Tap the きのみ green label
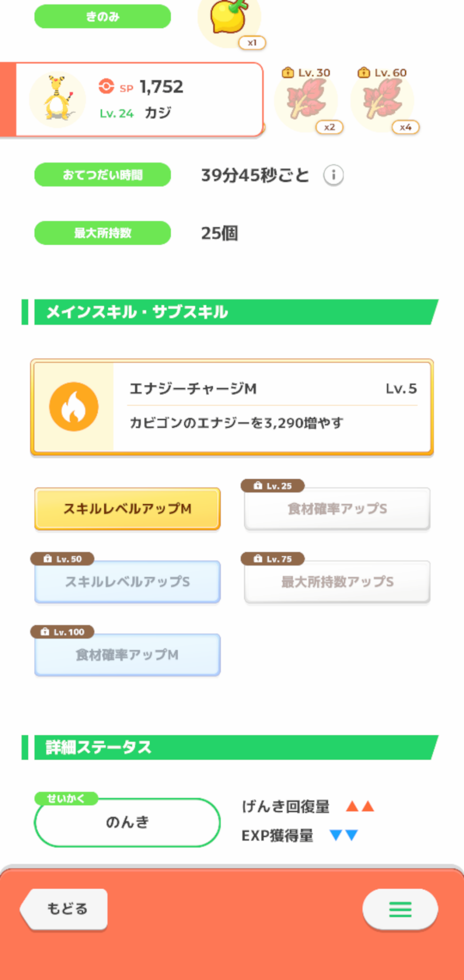The image size is (464, 980). click(102, 17)
